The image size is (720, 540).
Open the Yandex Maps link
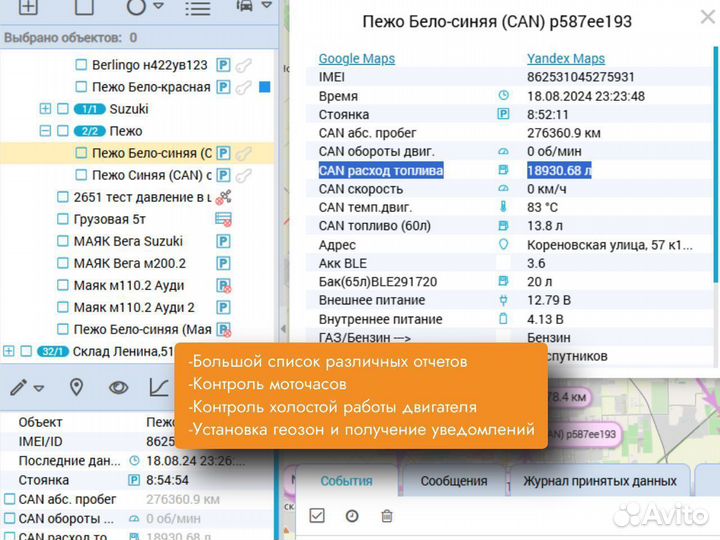coord(566,58)
